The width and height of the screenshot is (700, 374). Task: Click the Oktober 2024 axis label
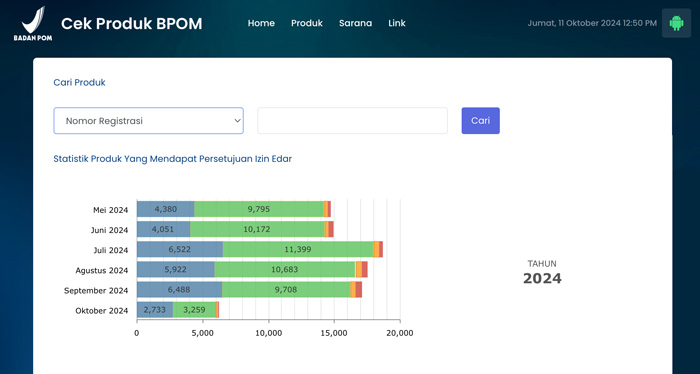(101, 311)
